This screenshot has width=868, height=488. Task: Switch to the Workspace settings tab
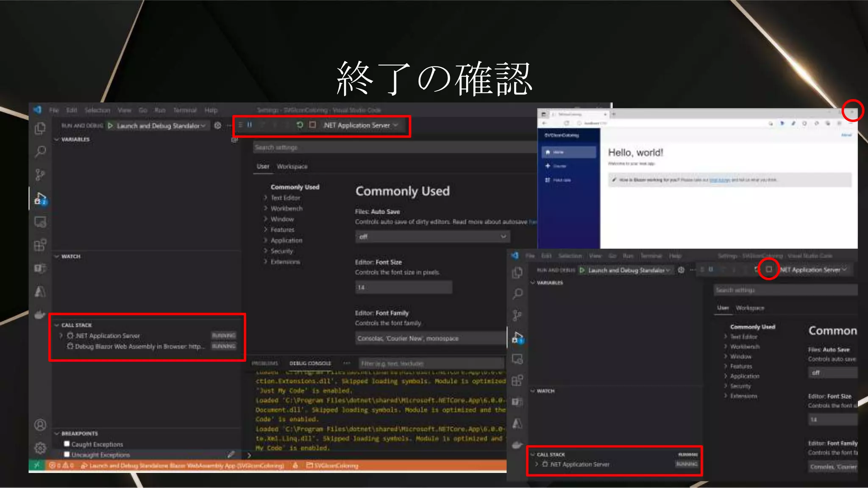292,166
